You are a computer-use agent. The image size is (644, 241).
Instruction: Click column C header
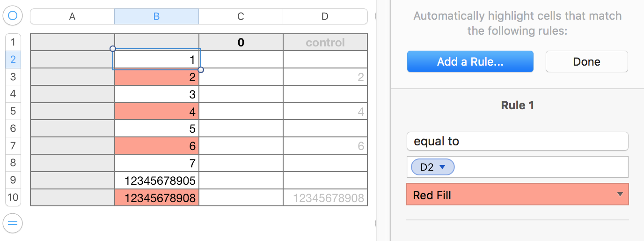[x=241, y=16]
